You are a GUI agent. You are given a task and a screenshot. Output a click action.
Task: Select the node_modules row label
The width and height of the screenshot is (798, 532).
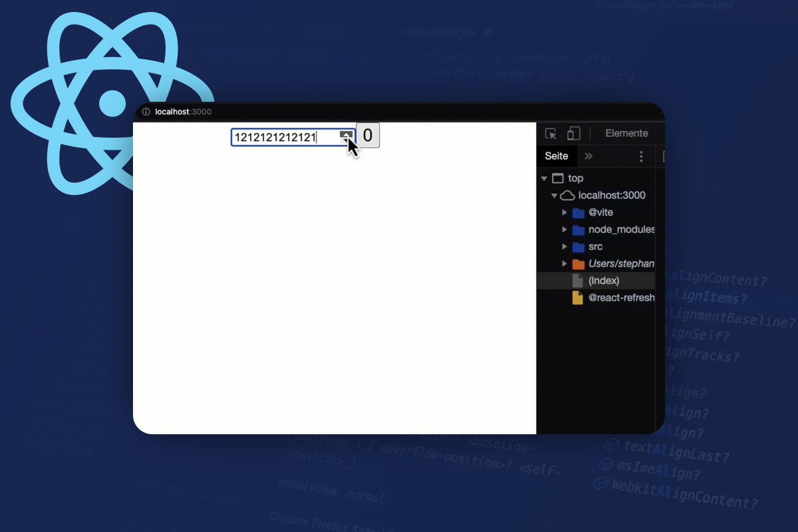pyautogui.click(x=621, y=229)
